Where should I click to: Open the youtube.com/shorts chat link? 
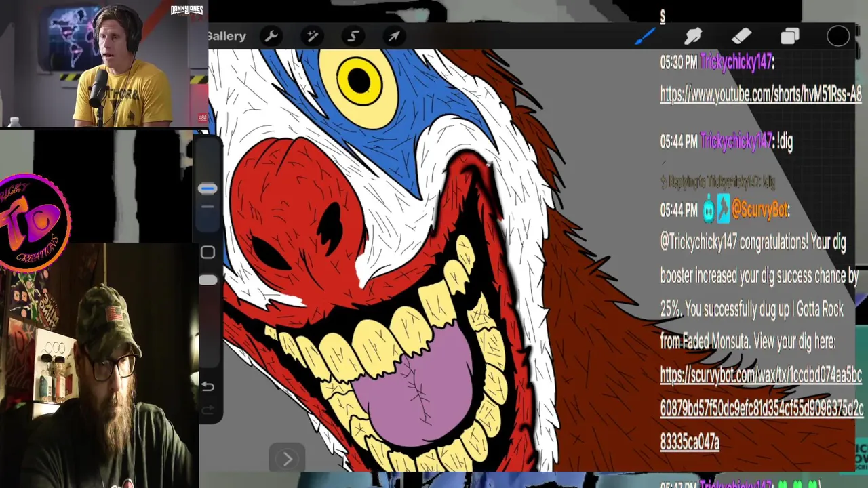761,94
